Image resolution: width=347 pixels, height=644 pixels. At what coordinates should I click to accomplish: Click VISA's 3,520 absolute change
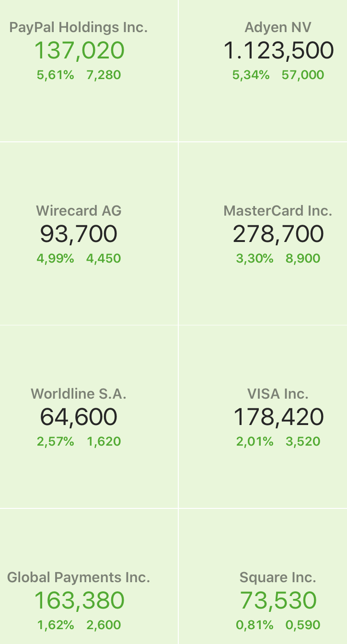click(x=303, y=442)
